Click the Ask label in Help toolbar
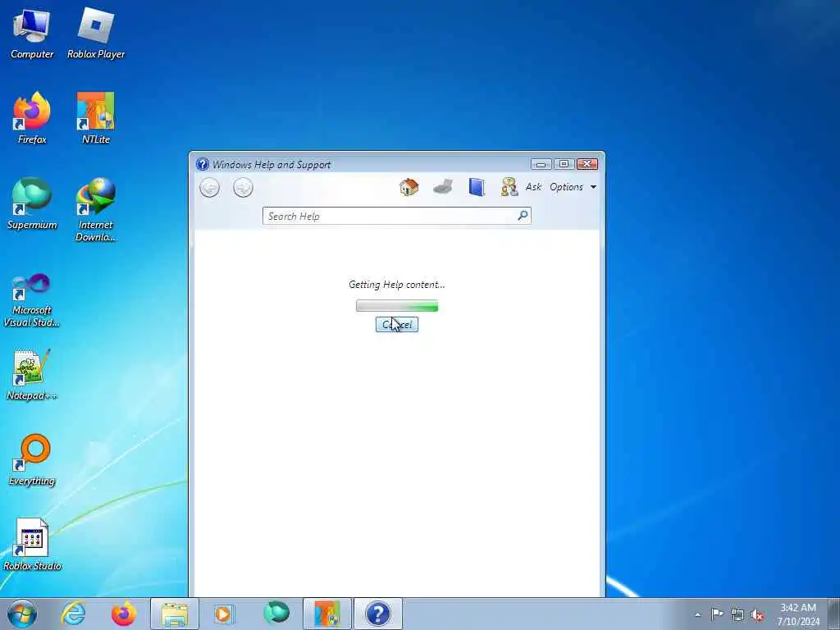Screen dimensions: 840x630 pyautogui.click(x=533, y=187)
